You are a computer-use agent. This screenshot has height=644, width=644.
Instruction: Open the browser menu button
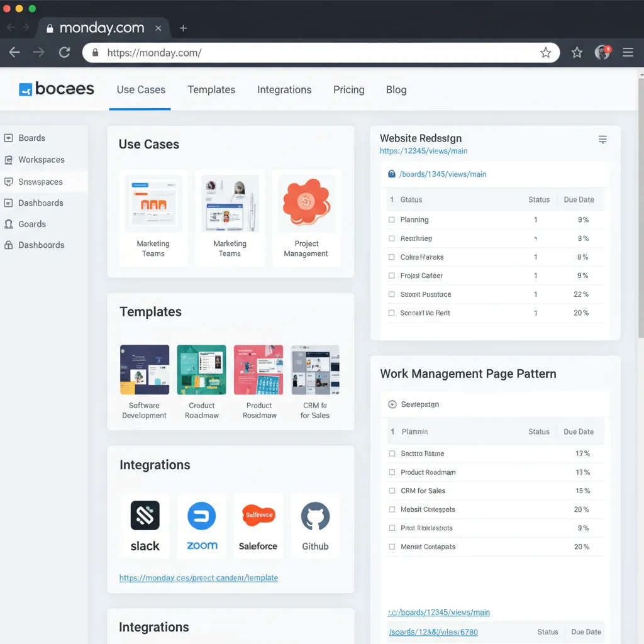628,52
